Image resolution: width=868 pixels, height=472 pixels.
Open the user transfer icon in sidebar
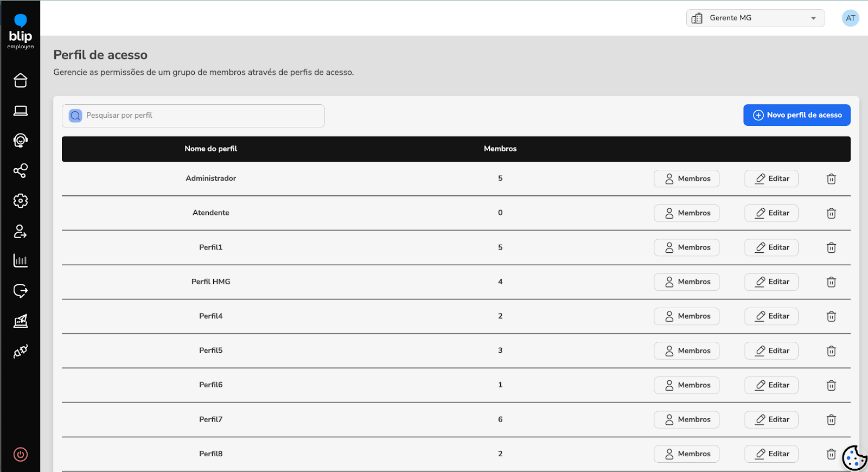20,231
